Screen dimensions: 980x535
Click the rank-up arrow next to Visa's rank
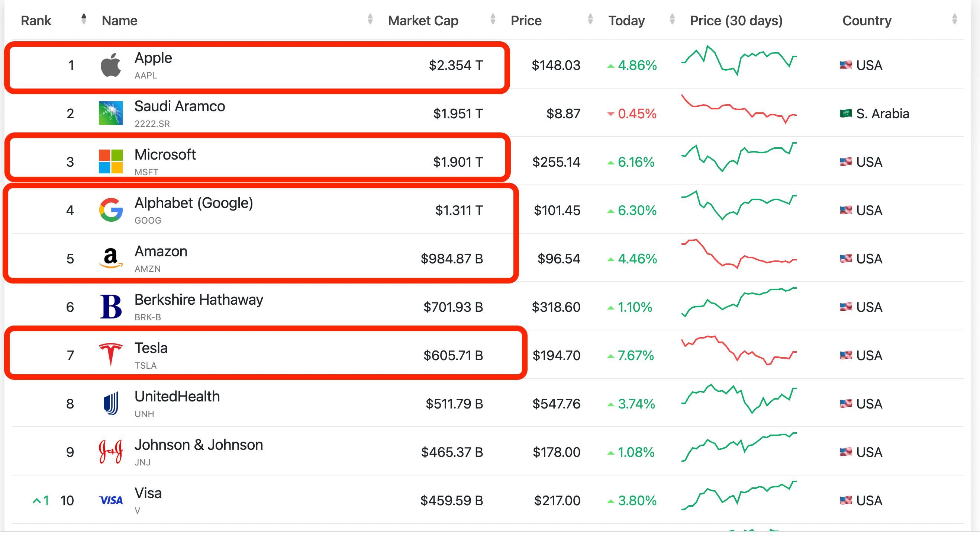click(x=37, y=501)
